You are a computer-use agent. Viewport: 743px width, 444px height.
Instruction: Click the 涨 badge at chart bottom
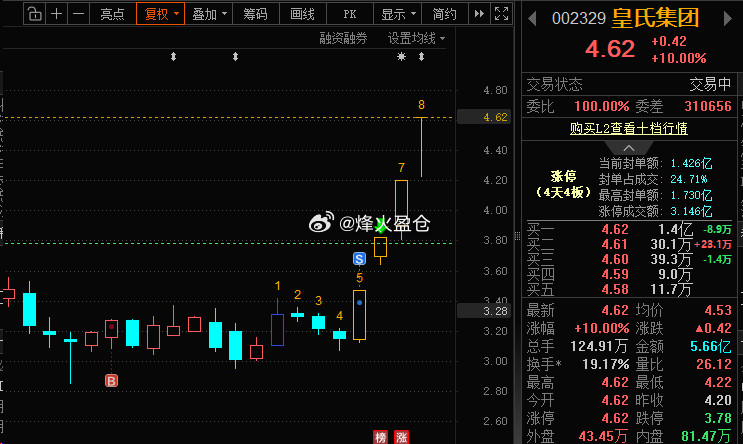(401, 437)
